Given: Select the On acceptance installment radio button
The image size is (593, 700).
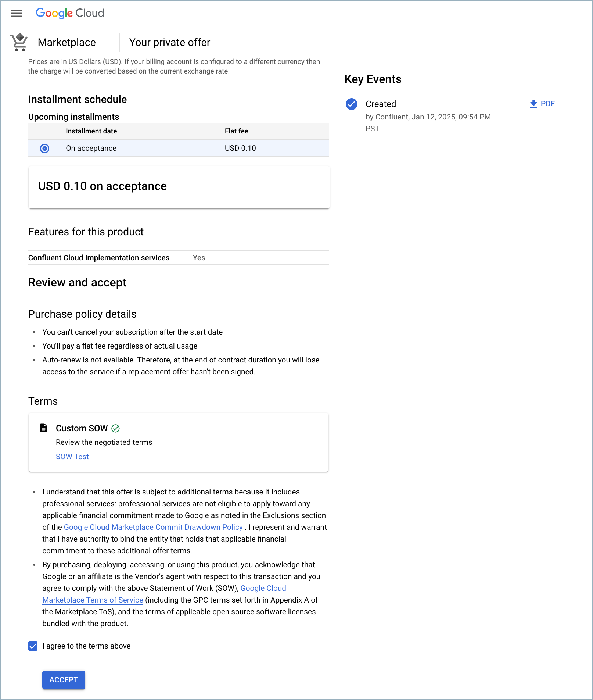Looking at the screenshot, I should click(44, 148).
